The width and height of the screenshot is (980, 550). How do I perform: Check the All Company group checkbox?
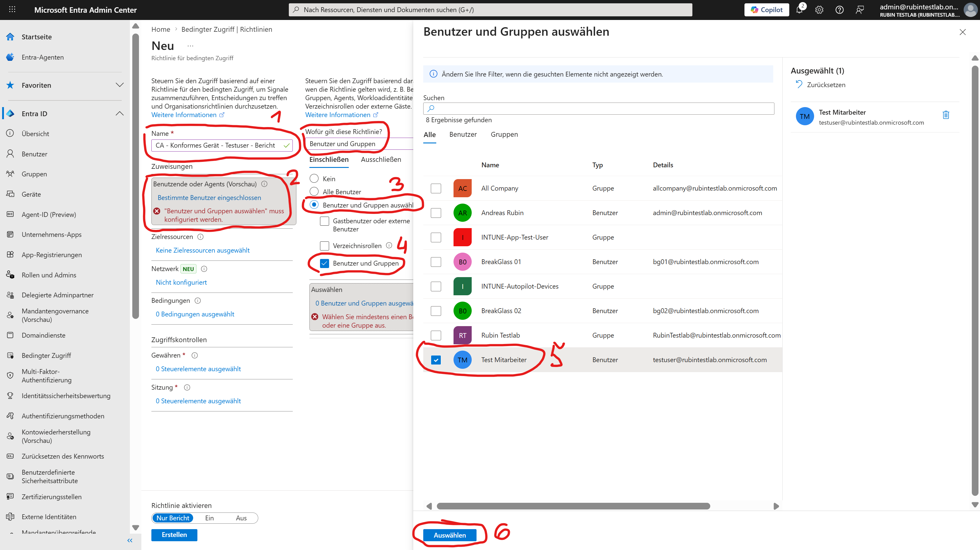click(x=436, y=188)
